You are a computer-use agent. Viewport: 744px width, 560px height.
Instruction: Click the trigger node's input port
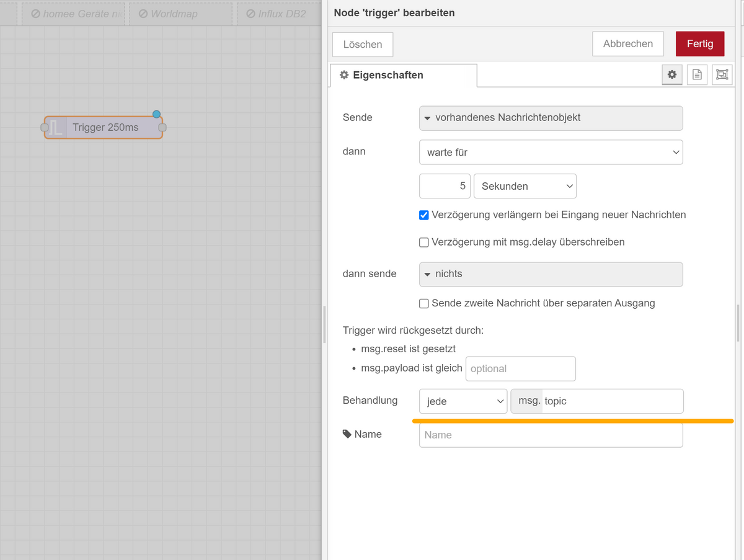(x=45, y=128)
